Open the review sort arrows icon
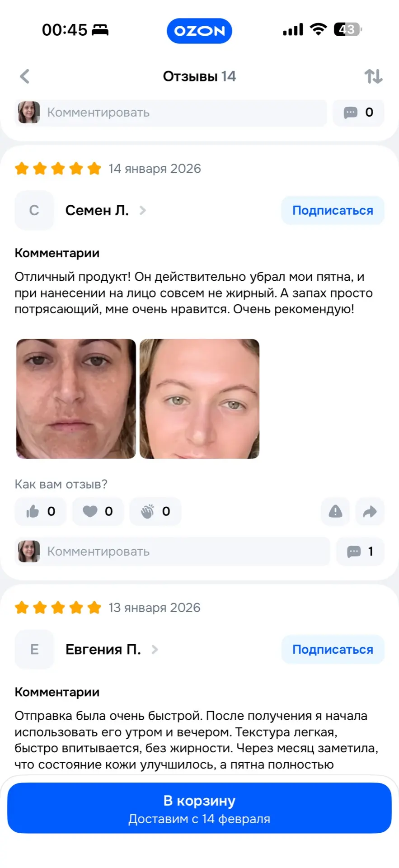399x868 pixels. [x=374, y=76]
